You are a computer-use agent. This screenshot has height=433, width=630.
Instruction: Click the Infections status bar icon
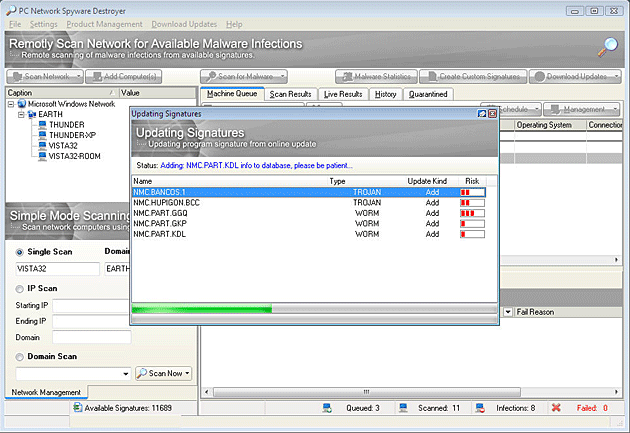[480, 408]
